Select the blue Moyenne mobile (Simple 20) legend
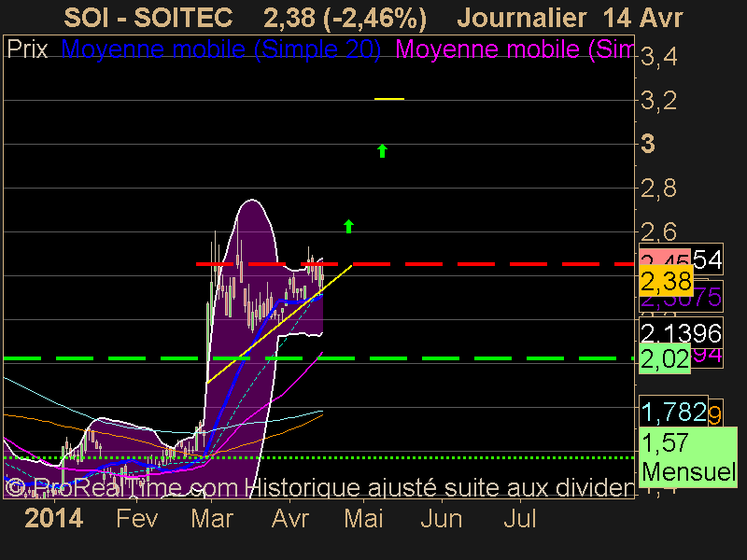Screen dimensions: 747x560 point(221,49)
